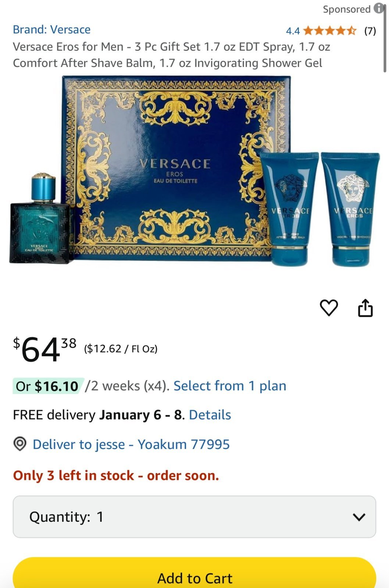The height and width of the screenshot is (588, 389).
Task: Click the 4.4 rating number
Action: coord(293,31)
